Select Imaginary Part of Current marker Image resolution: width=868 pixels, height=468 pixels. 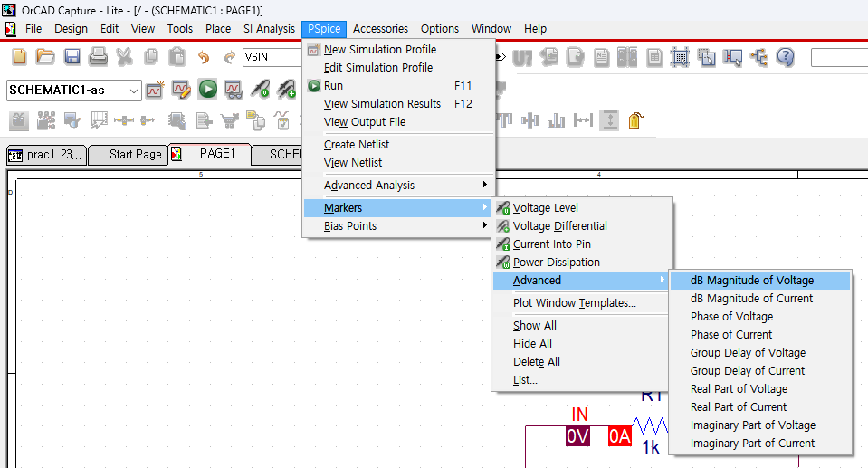click(760, 444)
